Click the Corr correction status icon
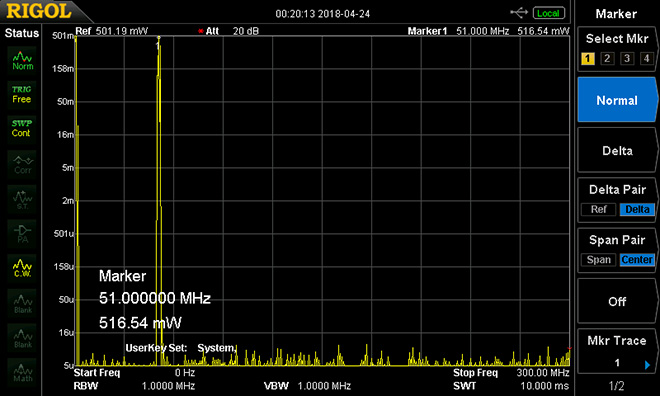 tap(22, 165)
